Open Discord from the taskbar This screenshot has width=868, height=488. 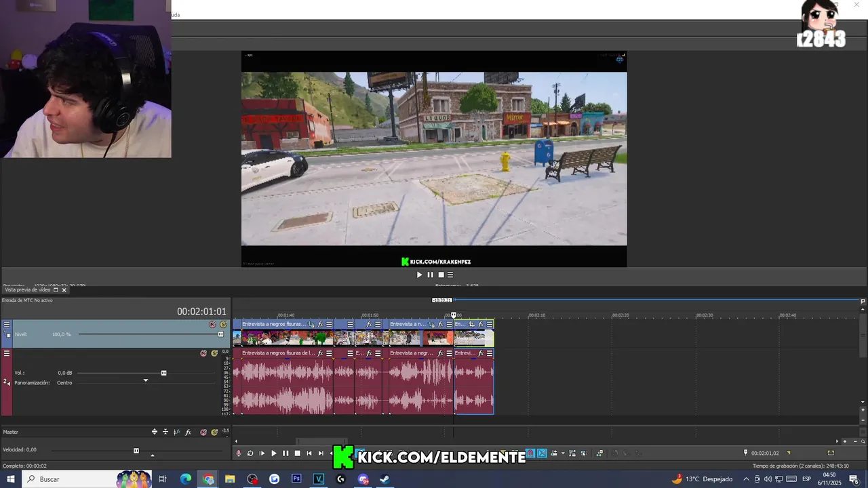363,479
